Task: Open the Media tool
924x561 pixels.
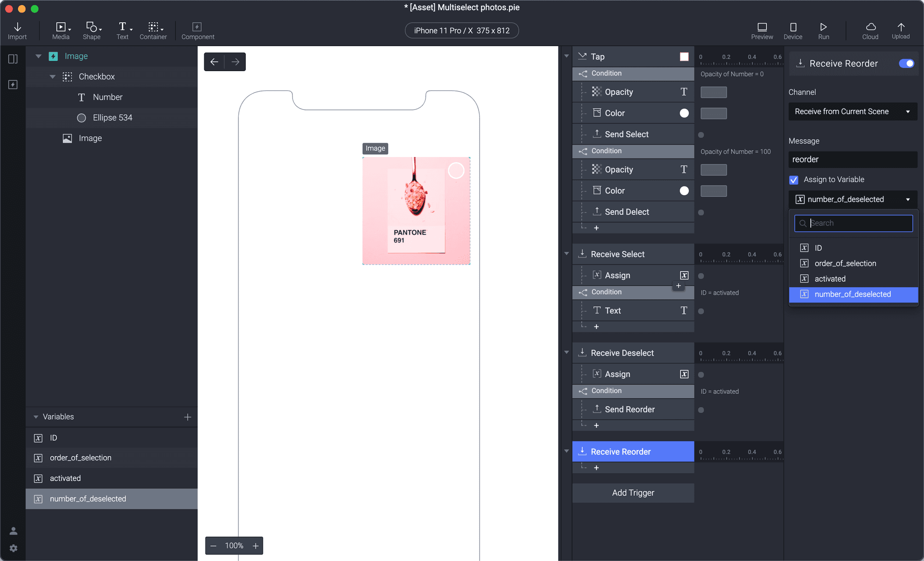Action: pos(61,30)
